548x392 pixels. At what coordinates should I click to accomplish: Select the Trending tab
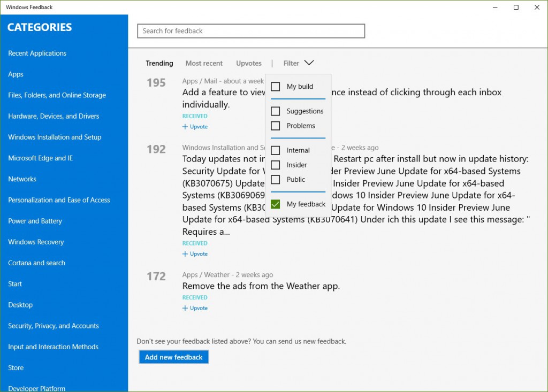(x=159, y=63)
